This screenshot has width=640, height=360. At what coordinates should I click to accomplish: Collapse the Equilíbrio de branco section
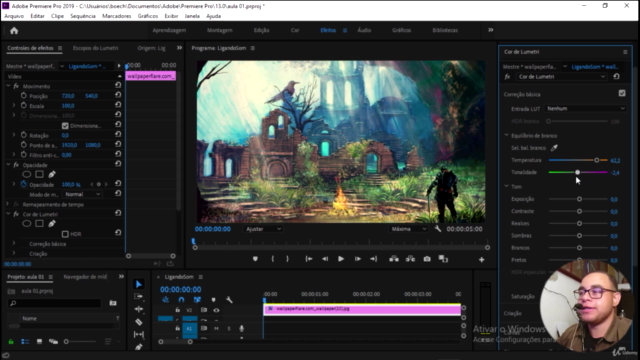coord(507,135)
